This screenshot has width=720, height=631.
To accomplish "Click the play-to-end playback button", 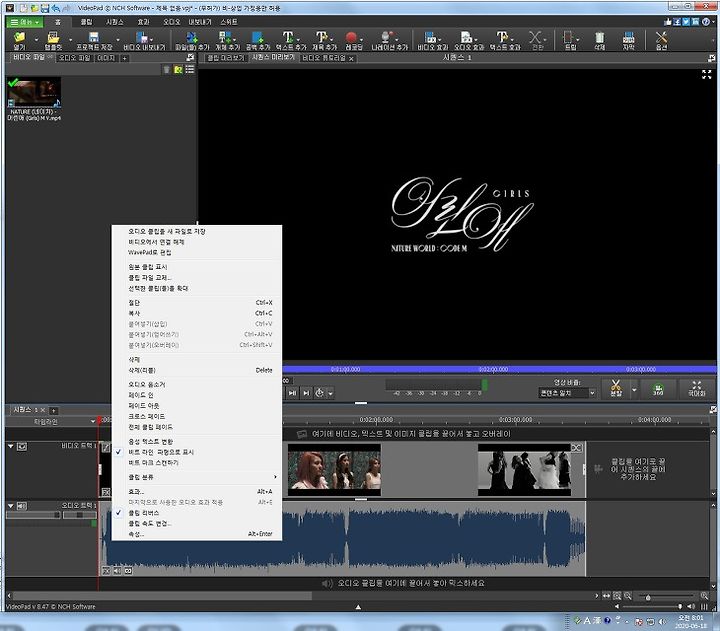I will pyautogui.click(x=306, y=393).
